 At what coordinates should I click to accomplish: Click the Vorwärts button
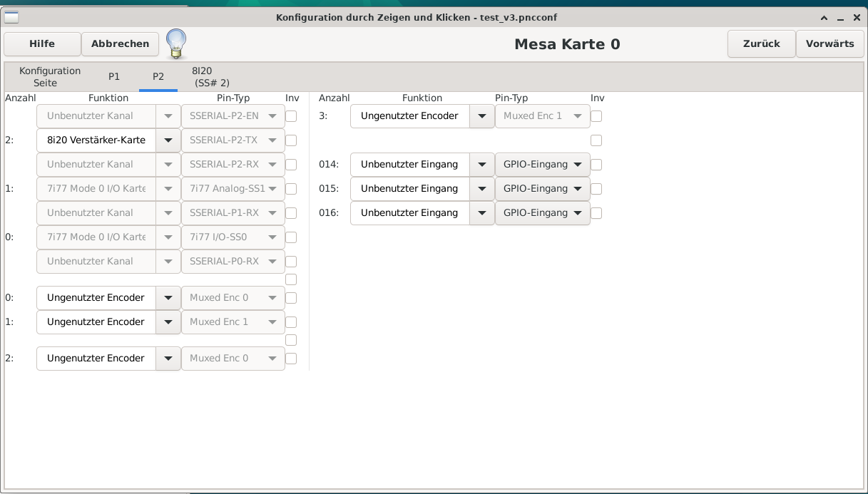(x=829, y=43)
